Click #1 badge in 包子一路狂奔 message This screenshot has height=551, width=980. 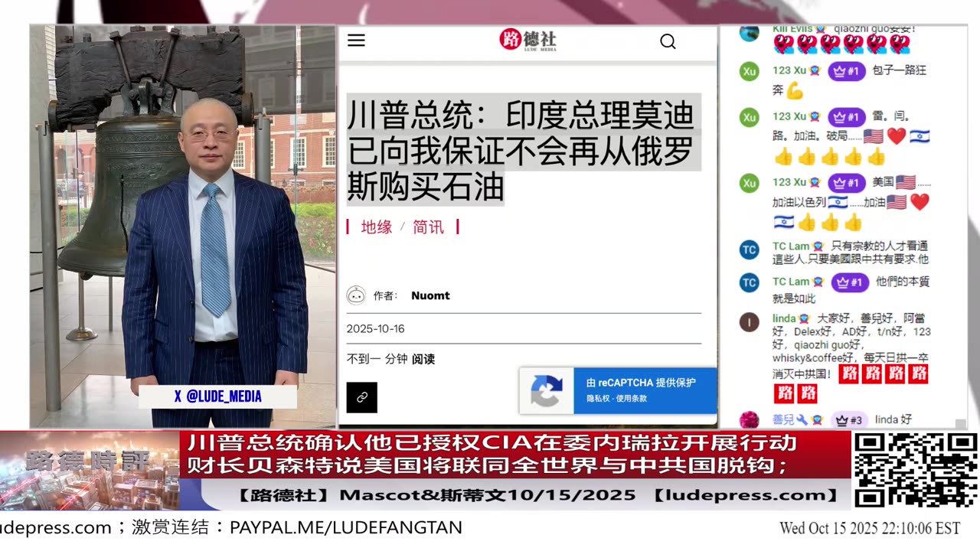847,70
